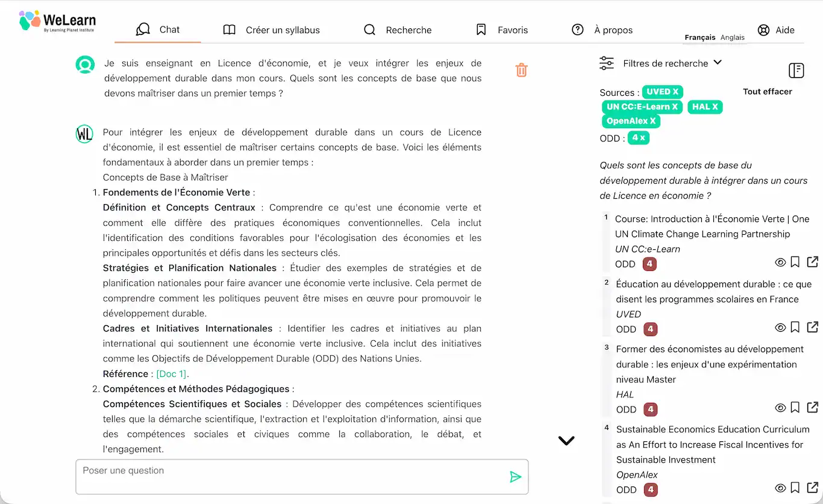Open the side panel layout icon
823x504 pixels.
tap(796, 70)
